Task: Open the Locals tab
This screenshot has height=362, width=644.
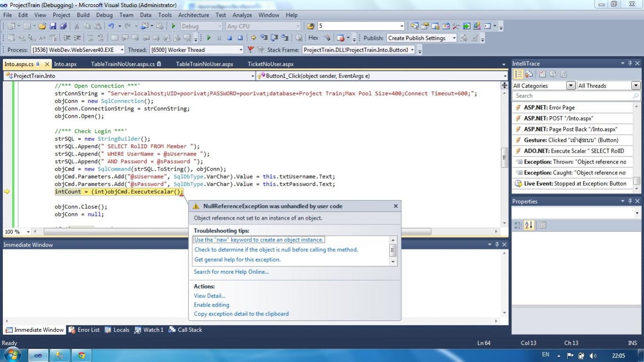Action: (117, 330)
